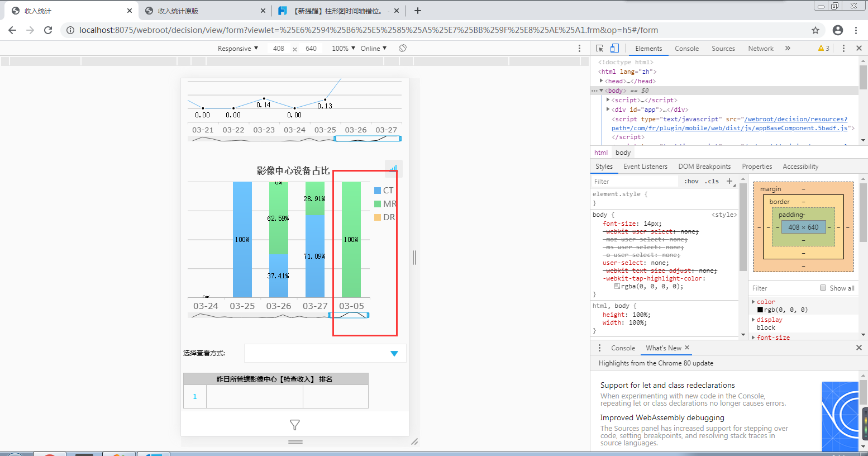Open the filter funnel icon at bottom

(295, 425)
